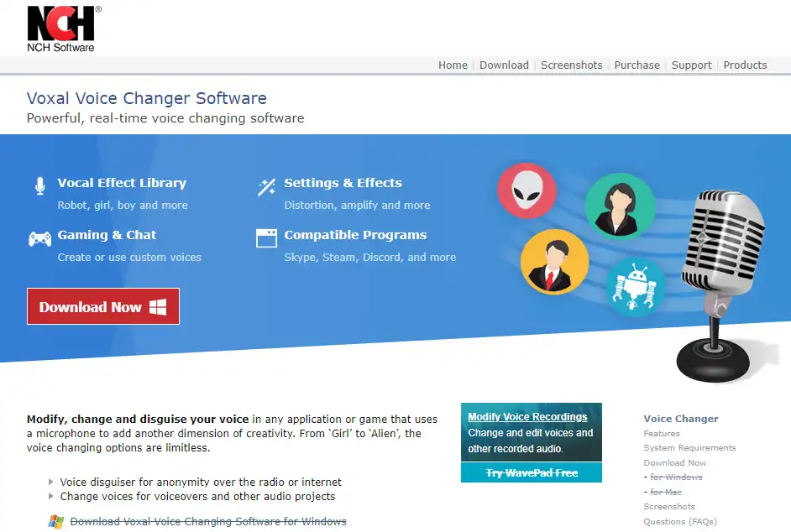Click the microphone icon beside Vocal Effect Library
Image resolution: width=791 pixels, height=532 pixels.
tap(40, 186)
